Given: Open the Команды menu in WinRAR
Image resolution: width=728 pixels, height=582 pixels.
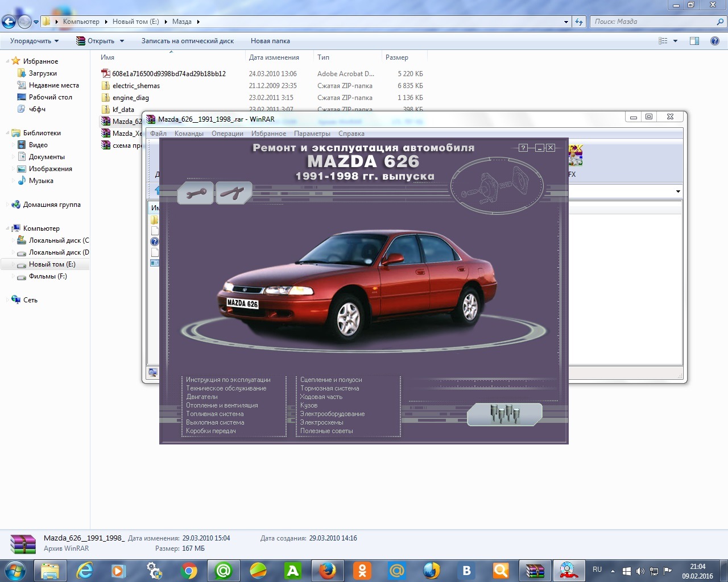Looking at the screenshot, I should [x=189, y=134].
